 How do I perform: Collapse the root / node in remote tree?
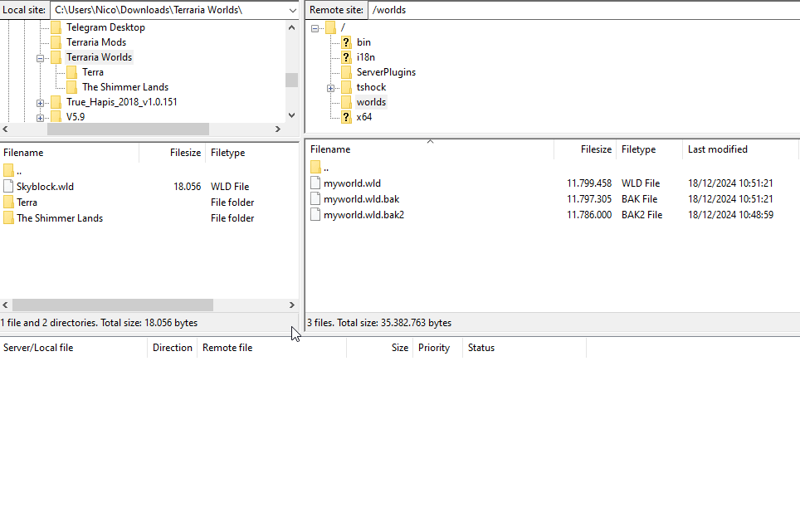click(x=315, y=27)
